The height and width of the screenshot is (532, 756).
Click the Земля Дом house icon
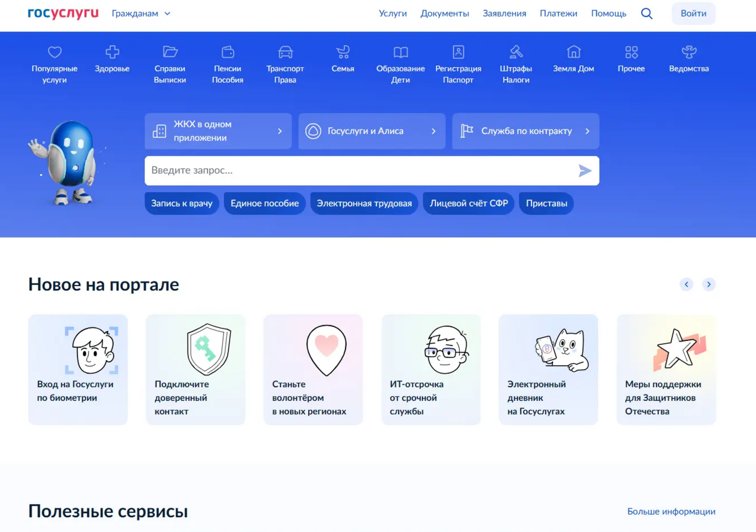coord(574,51)
